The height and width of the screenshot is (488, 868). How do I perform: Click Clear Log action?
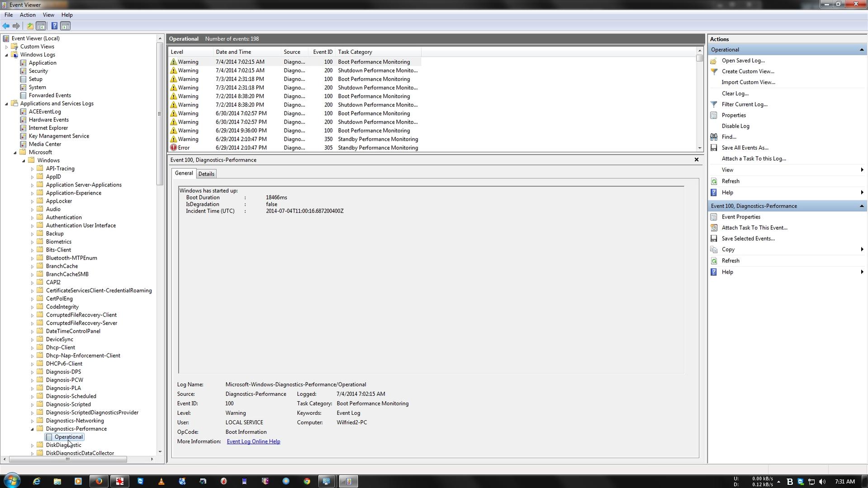pos(735,94)
